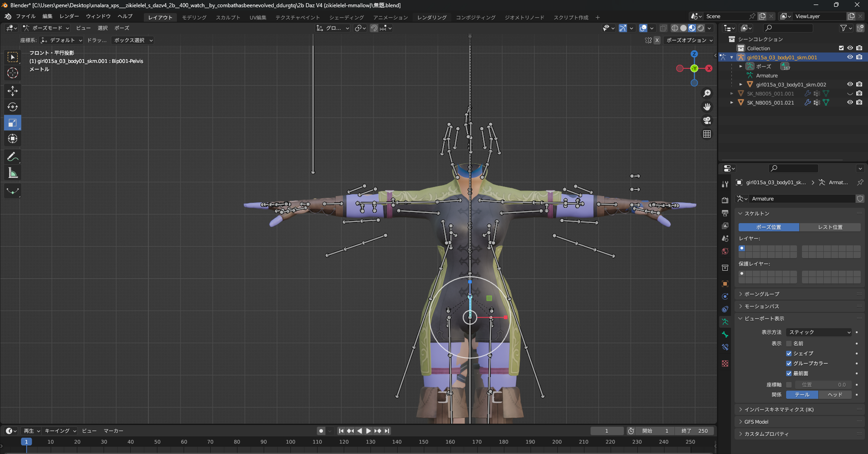Select ヘッド relationship button

click(835, 395)
